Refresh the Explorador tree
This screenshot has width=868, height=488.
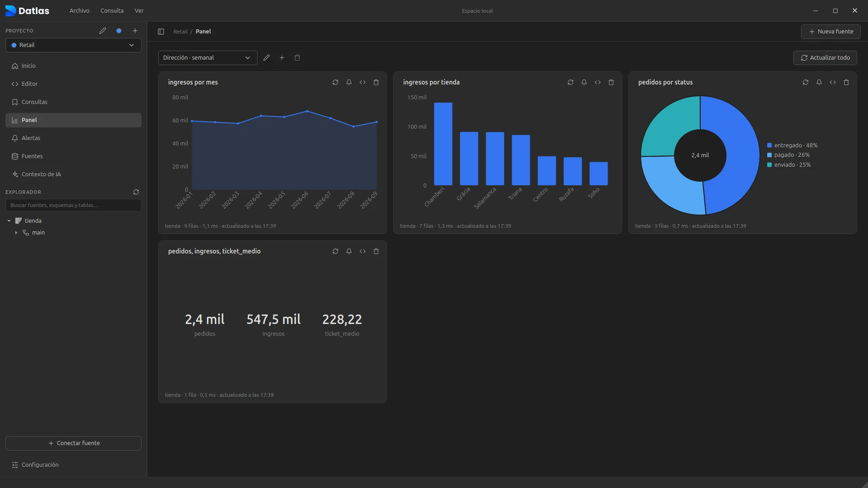(136, 192)
